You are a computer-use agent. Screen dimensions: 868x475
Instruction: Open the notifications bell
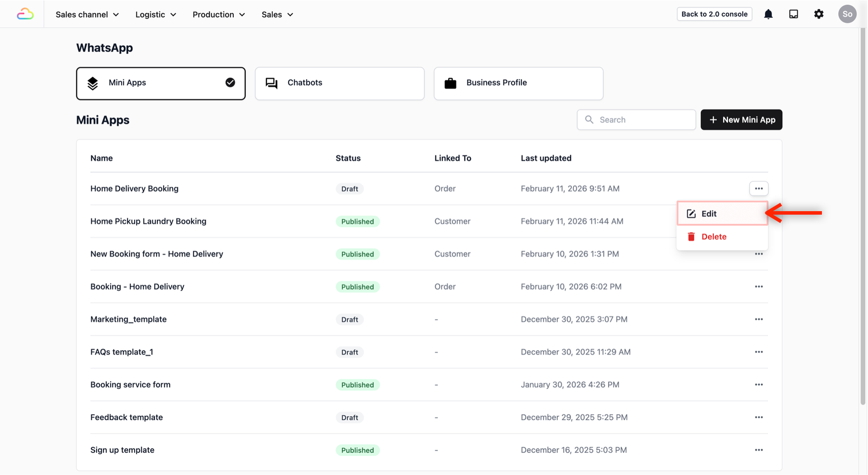click(x=768, y=14)
